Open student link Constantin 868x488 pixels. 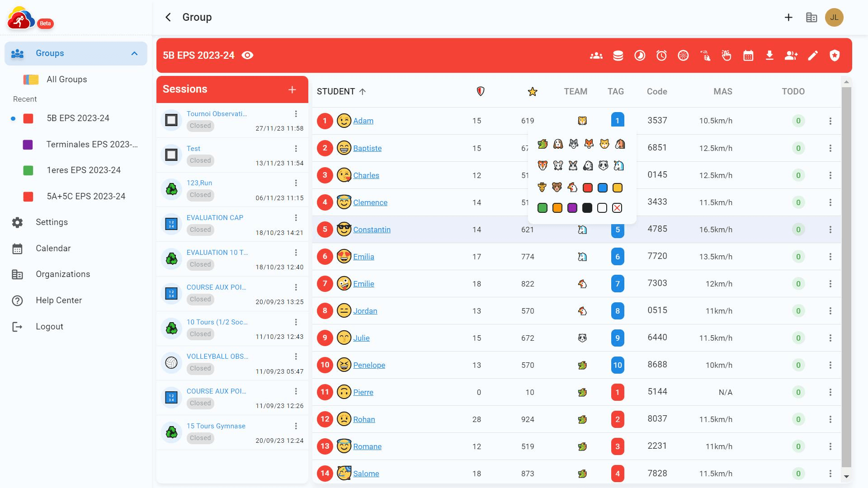click(x=372, y=230)
